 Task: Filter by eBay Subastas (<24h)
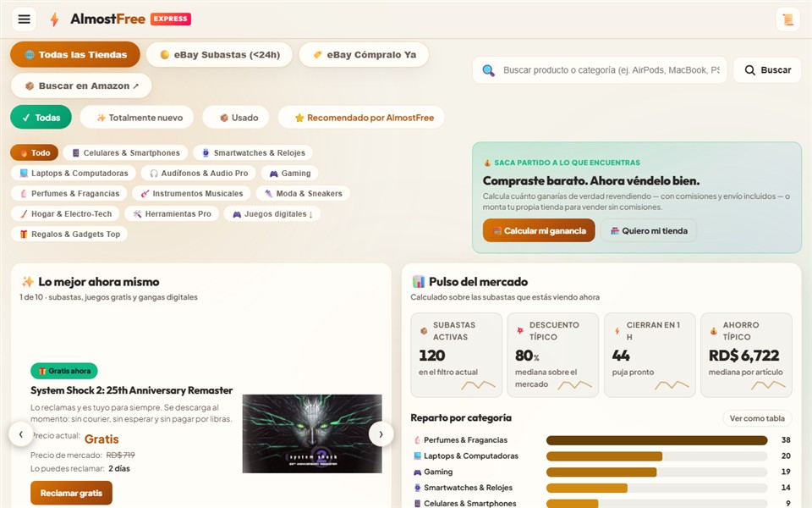tap(220, 54)
